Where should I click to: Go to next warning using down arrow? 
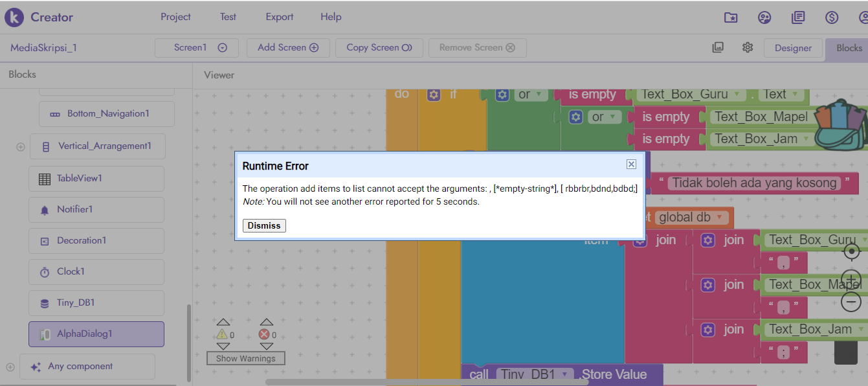223,346
